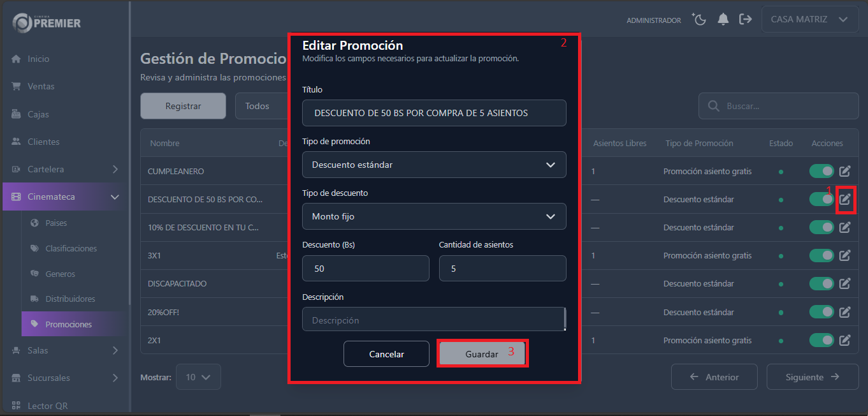The height and width of the screenshot is (416, 868).
Task: Click the edit pencil icon for CUMPLEANERO
Action: (845, 171)
